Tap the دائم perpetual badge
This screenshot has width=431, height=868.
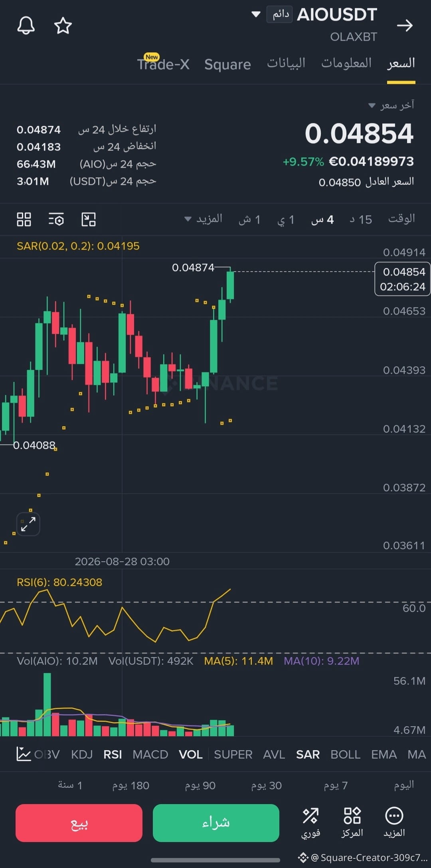(280, 14)
